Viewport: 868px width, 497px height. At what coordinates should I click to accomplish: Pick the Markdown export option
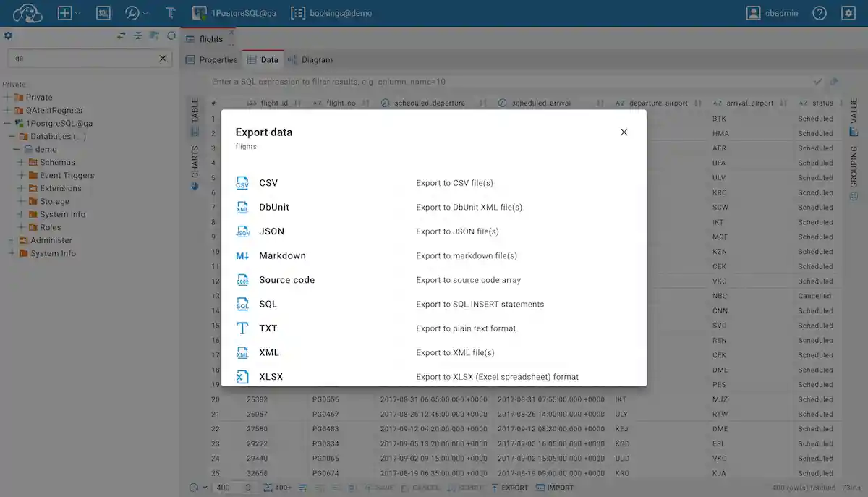click(x=282, y=255)
